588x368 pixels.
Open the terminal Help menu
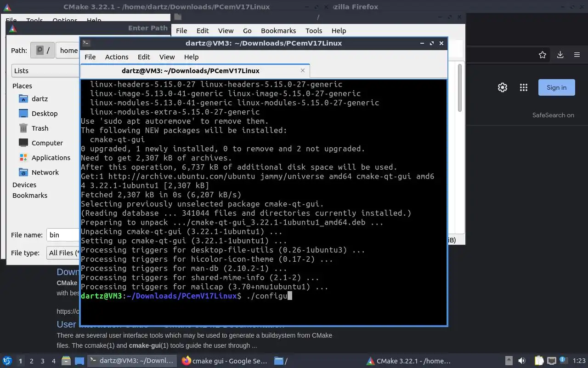191,57
